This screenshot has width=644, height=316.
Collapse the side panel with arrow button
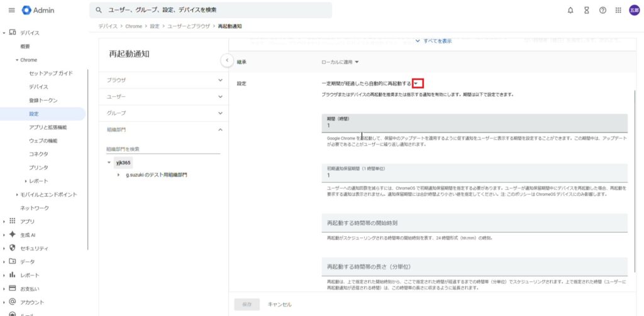pos(227,60)
